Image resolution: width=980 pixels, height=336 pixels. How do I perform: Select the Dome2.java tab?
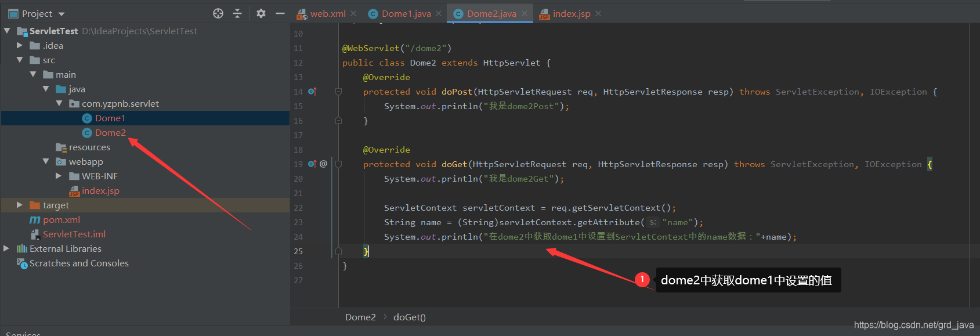point(491,13)
